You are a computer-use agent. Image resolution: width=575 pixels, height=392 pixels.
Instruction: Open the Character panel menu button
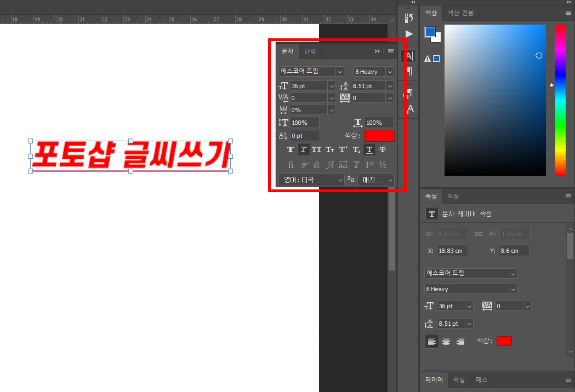(x=391, y=51)
